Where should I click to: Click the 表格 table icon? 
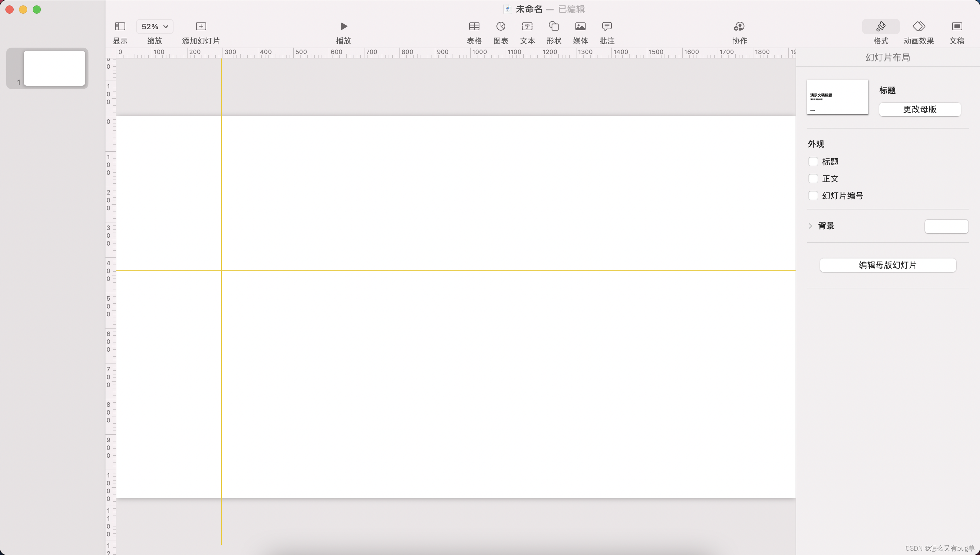474,26
